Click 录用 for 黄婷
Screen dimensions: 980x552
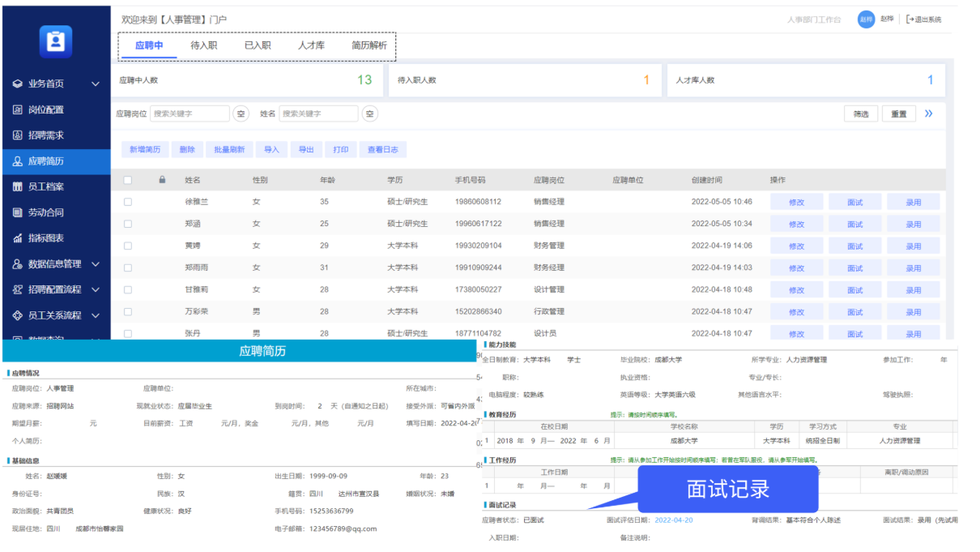(x=914, y=246)
